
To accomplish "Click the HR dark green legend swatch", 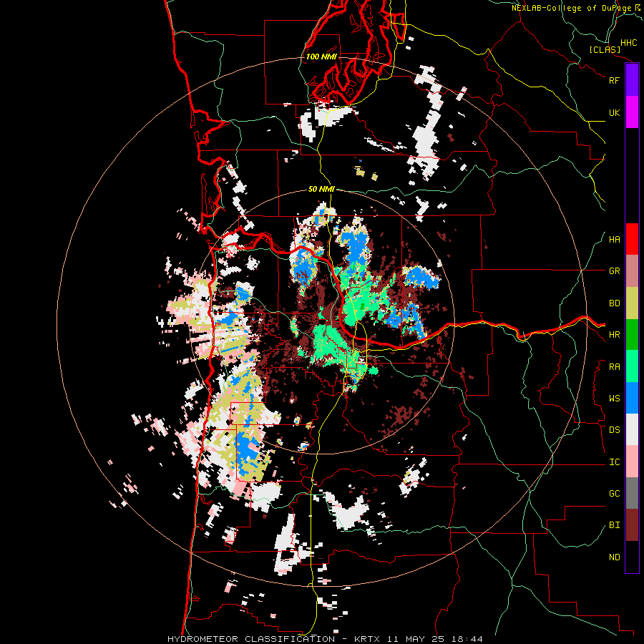I will (x=632, y=335).
